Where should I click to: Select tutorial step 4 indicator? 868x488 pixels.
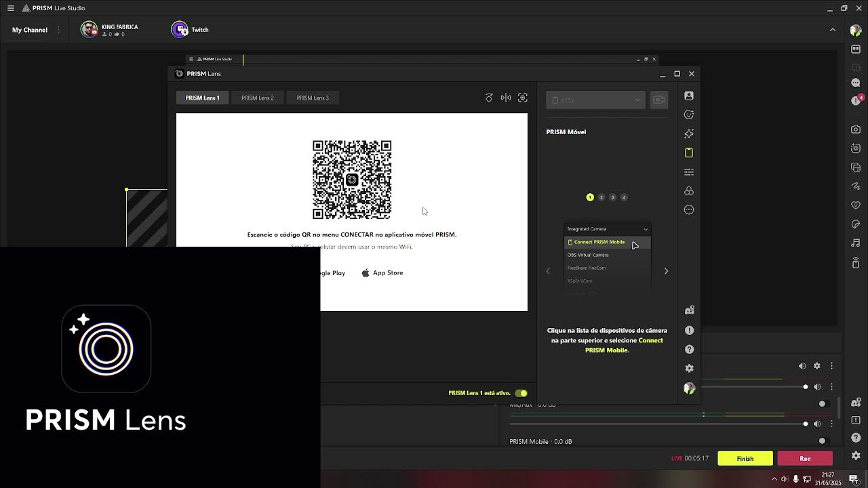click(x=624, y=197)
